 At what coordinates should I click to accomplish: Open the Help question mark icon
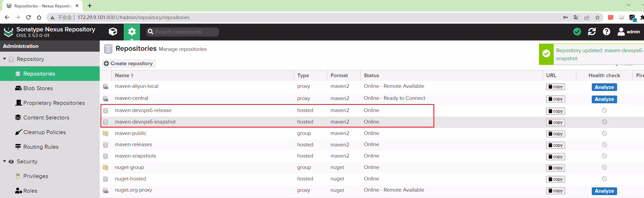[606, 32]
